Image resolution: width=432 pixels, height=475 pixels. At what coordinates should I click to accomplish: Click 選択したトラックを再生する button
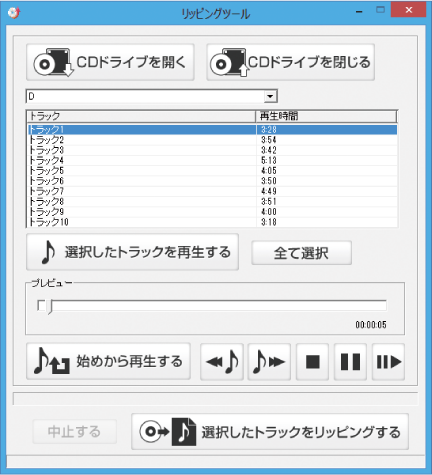coord(132,252)
